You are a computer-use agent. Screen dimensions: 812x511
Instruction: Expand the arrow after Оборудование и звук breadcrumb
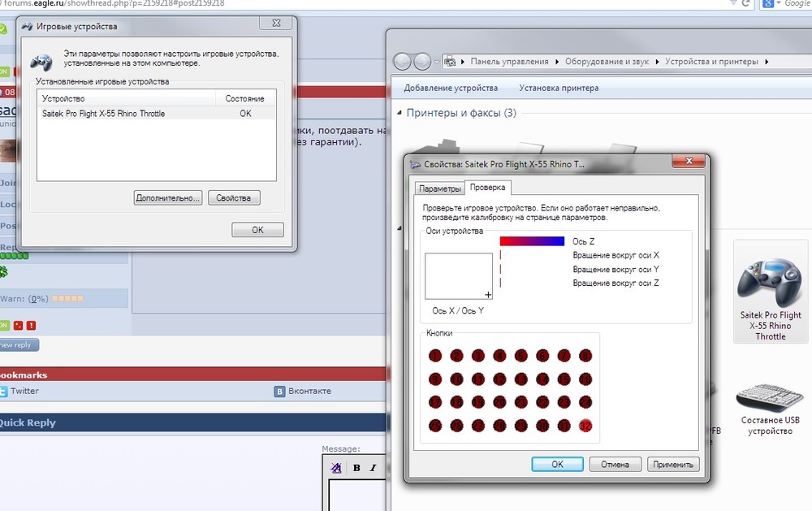657,62
